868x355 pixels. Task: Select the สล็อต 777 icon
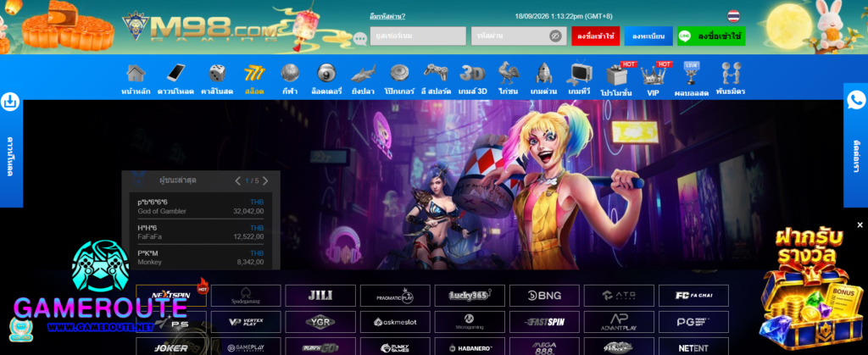pos(254,73)
